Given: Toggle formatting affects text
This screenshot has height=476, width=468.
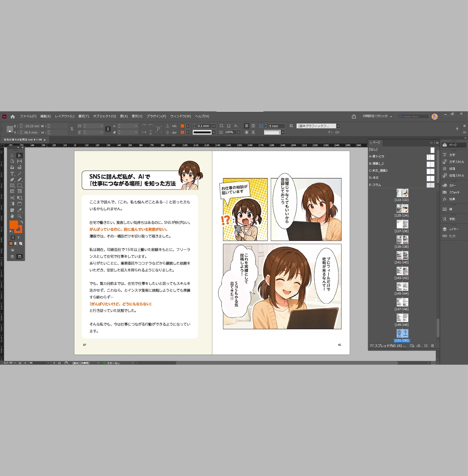Looking at the screenshot, I should (18, 238).
